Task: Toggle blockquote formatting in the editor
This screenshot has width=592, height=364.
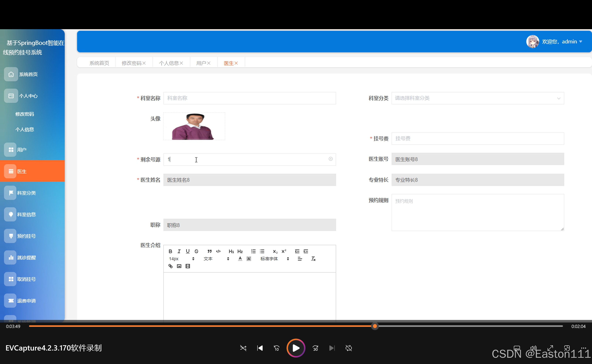Action: click(209, 251)
